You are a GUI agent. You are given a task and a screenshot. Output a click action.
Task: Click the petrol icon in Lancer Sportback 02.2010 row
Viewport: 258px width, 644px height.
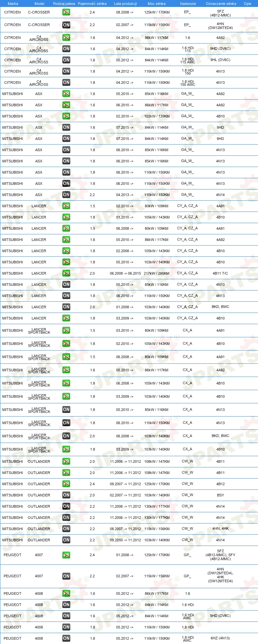tap(66, 344)
